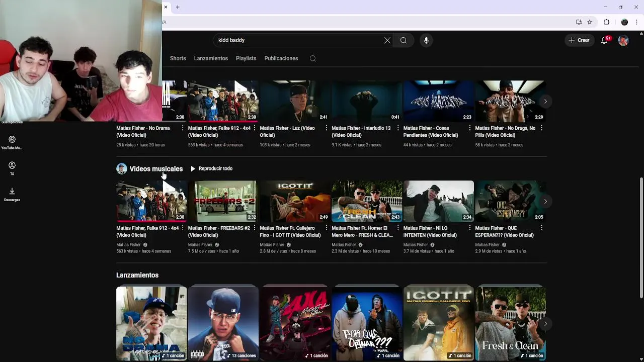The image size is (644, 362).
Task: Open the account avatar menu
Action: point(623,40)
